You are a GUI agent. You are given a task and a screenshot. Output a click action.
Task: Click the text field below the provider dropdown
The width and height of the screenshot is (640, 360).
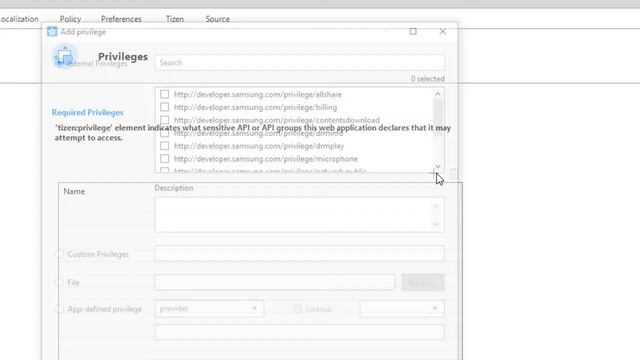[300, 332]
